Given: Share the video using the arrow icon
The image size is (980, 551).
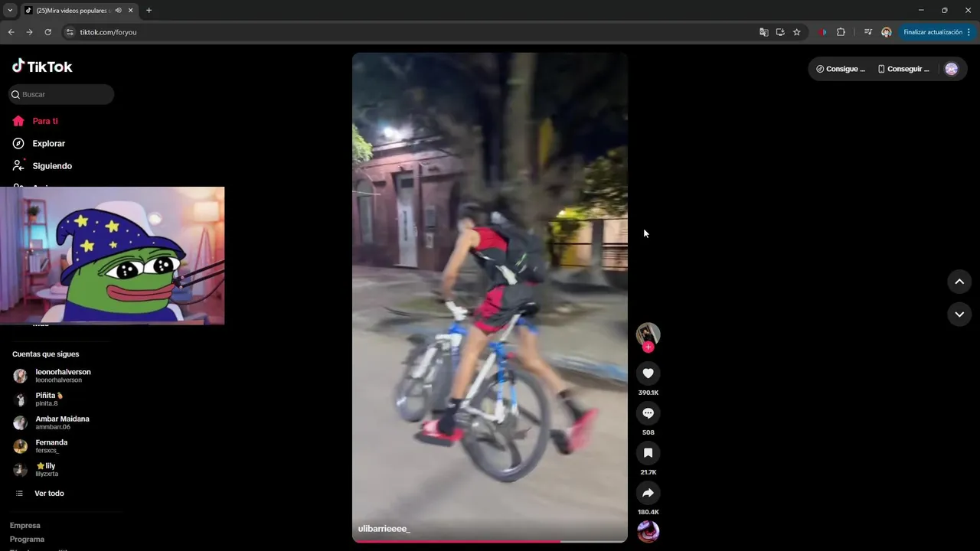Looking at the screenshot, I should (648, 493).
